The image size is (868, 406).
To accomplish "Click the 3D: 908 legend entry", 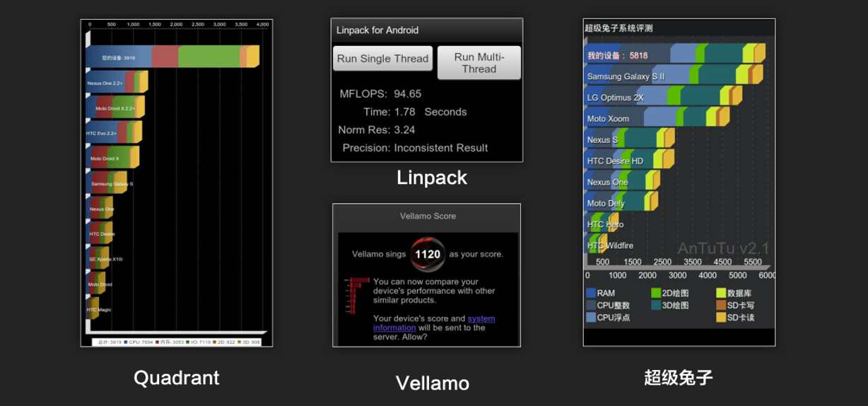I will [x=250, y=342].
